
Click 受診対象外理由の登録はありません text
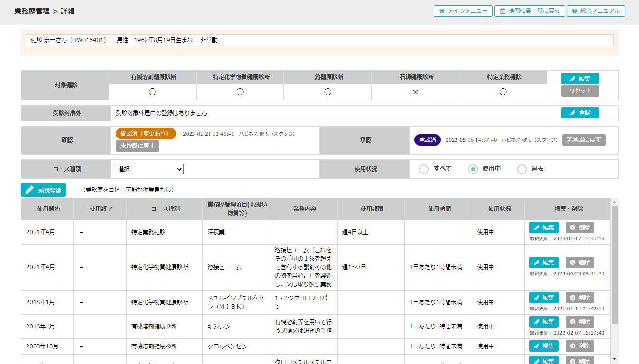tap(162, 113)
